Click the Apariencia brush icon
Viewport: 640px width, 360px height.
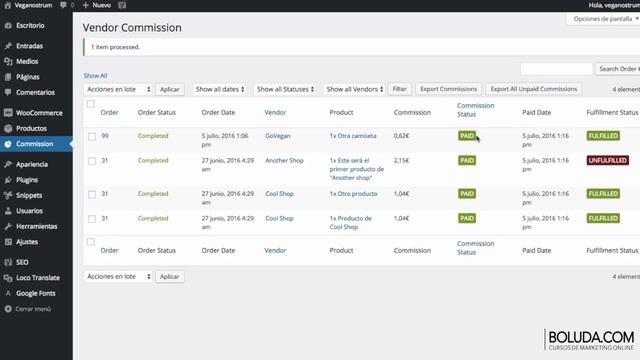coord(8,164)
